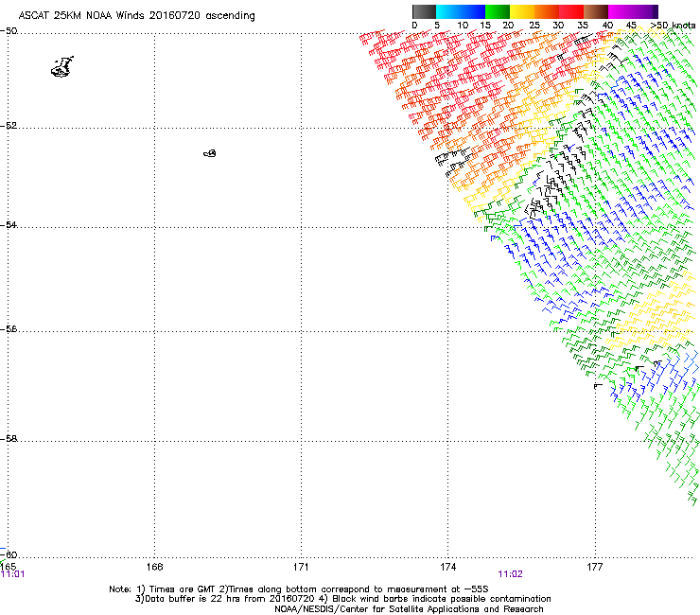Click the '-50' latitude axis label
Screen dimensions: 700x615
tap(9, 31)
